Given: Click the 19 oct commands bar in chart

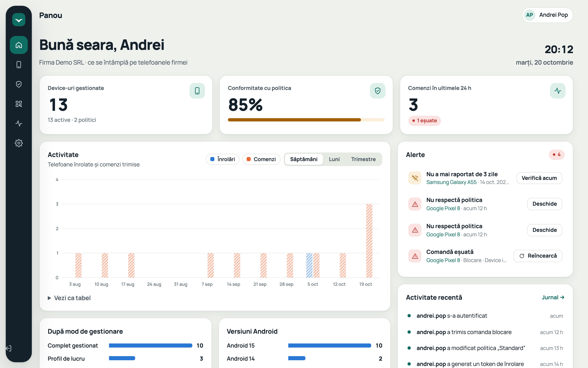Looking at the screenshot, I should click(369, 241).
